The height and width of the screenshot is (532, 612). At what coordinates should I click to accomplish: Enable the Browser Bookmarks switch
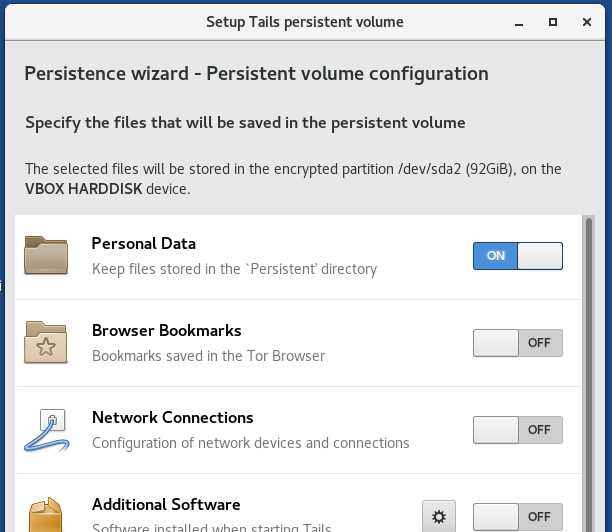tap(518, 343)
